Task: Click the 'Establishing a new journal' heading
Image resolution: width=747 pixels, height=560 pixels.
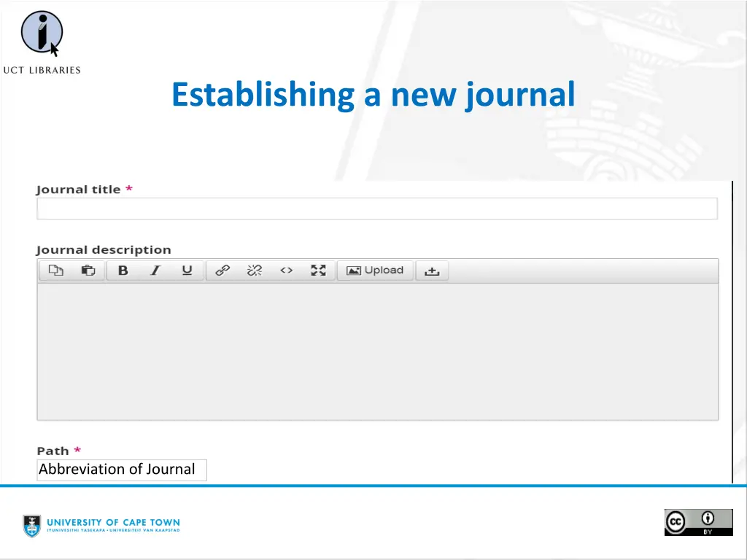Action: (x=373, y=96)
